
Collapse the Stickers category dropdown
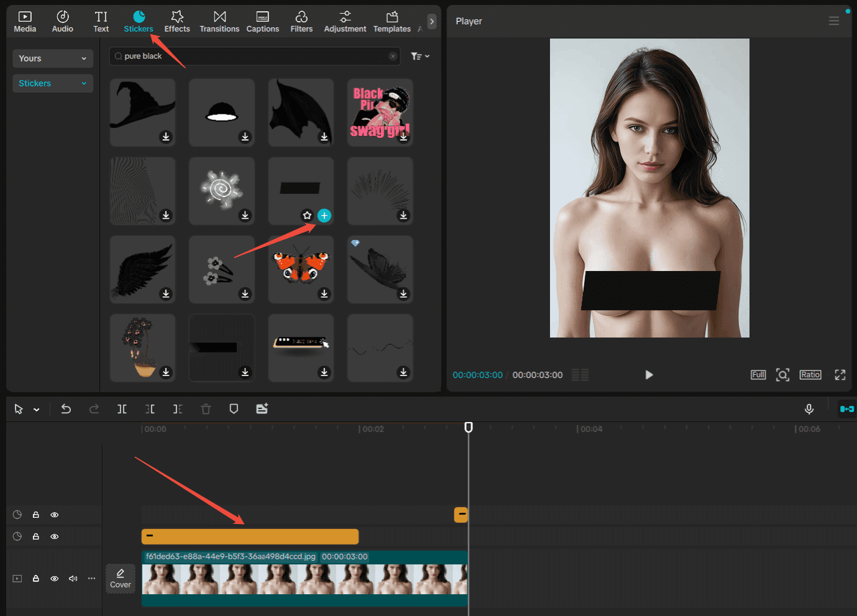[x=53, y=83]
